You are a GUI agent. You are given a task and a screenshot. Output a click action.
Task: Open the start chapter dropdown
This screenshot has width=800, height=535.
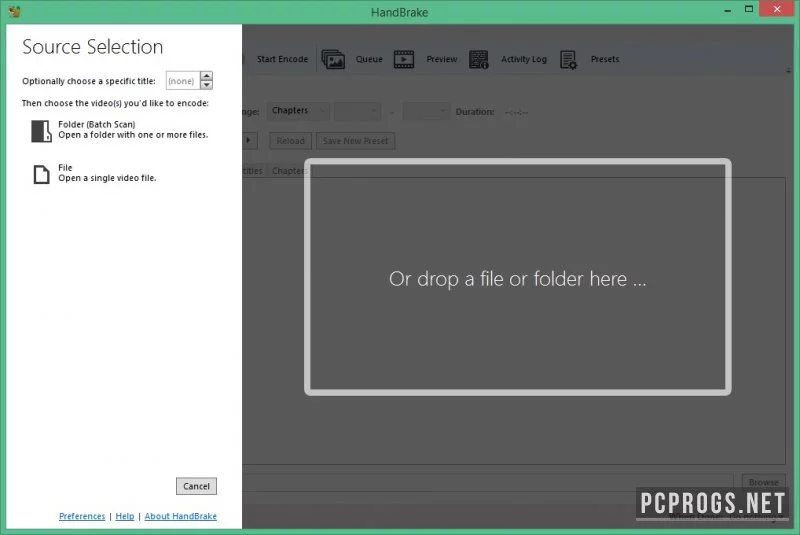(357, 111)
